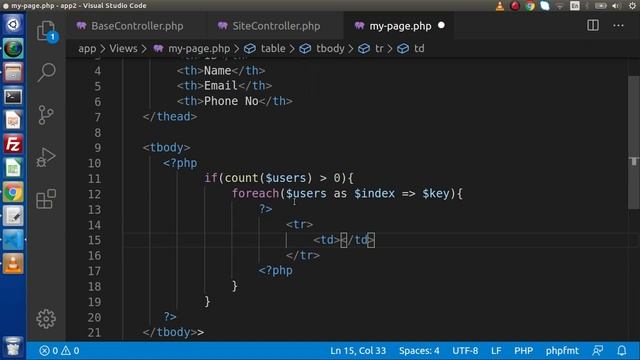Switch to the SiteController.php tab

pyautogui.click(x=276, y=26)
